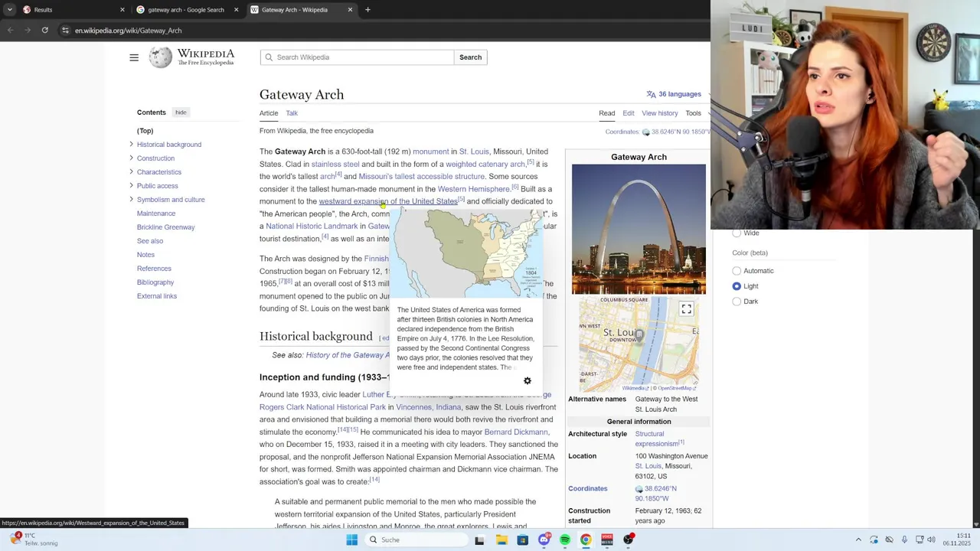Expand the Historical background contents section
This screenshot has width=980, height=551.
point(131,144)
